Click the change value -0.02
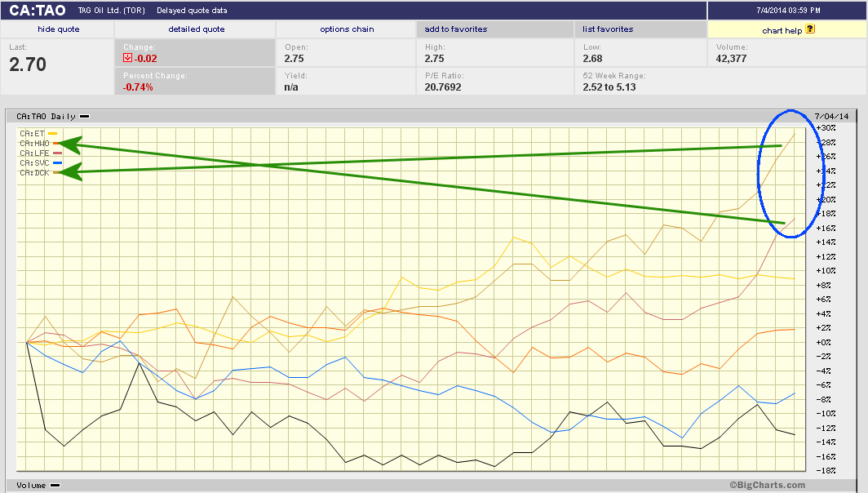Image resolution: width=868 pixels, height=493 pixels. coord(145,58)
